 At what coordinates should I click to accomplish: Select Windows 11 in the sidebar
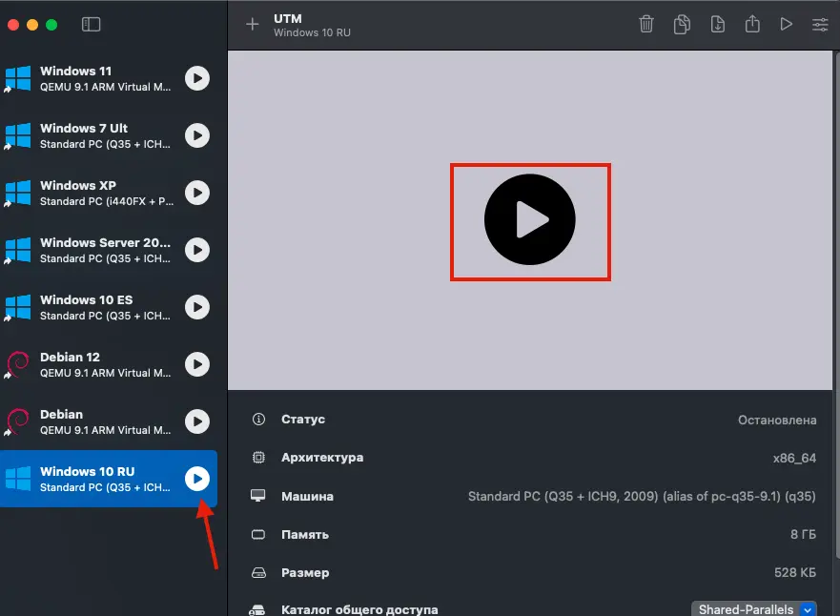tap(108, 78)
